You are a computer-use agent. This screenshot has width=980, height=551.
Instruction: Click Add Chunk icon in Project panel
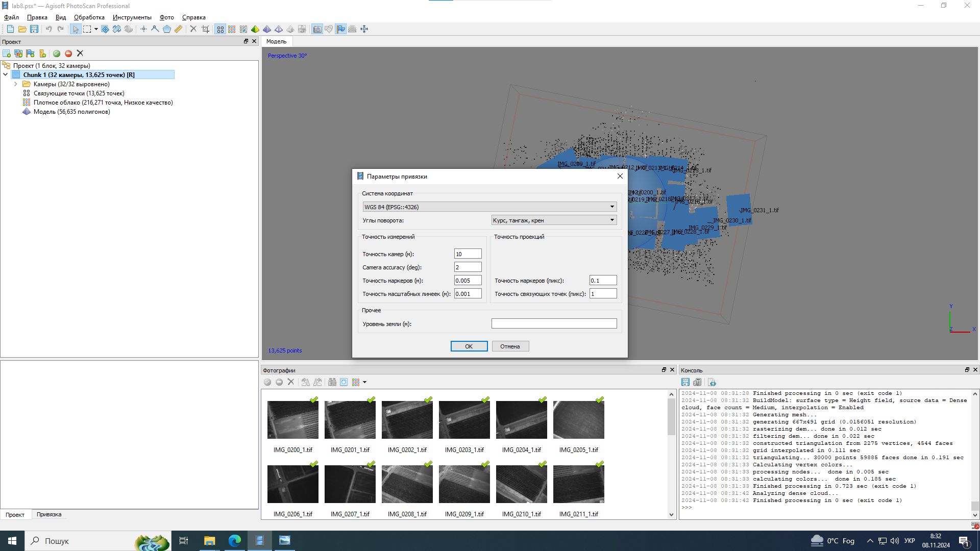(7, 54)
